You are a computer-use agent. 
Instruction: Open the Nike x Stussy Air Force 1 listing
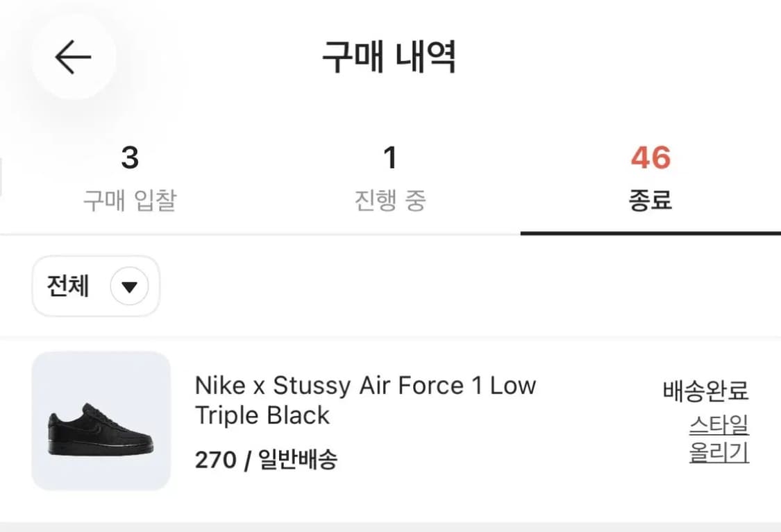click(x=366, y=400)
